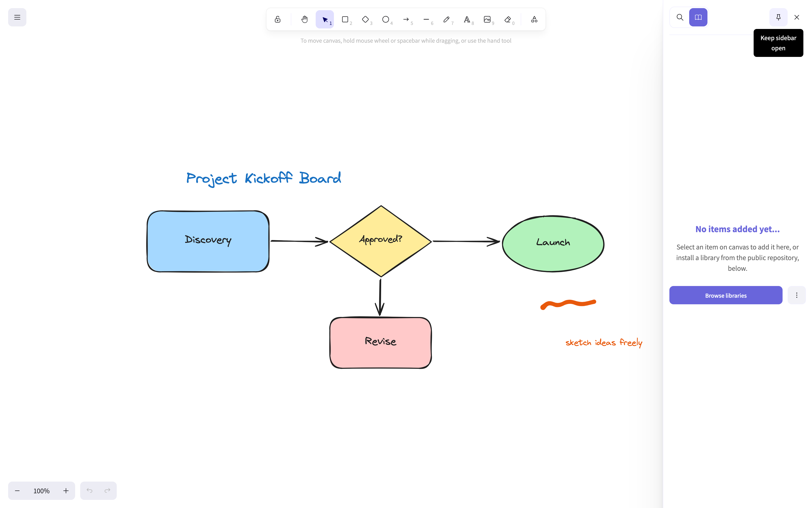Open the library options three-dot menu
This screenshot has height=508, width=812.
click(x=797, y=295)
